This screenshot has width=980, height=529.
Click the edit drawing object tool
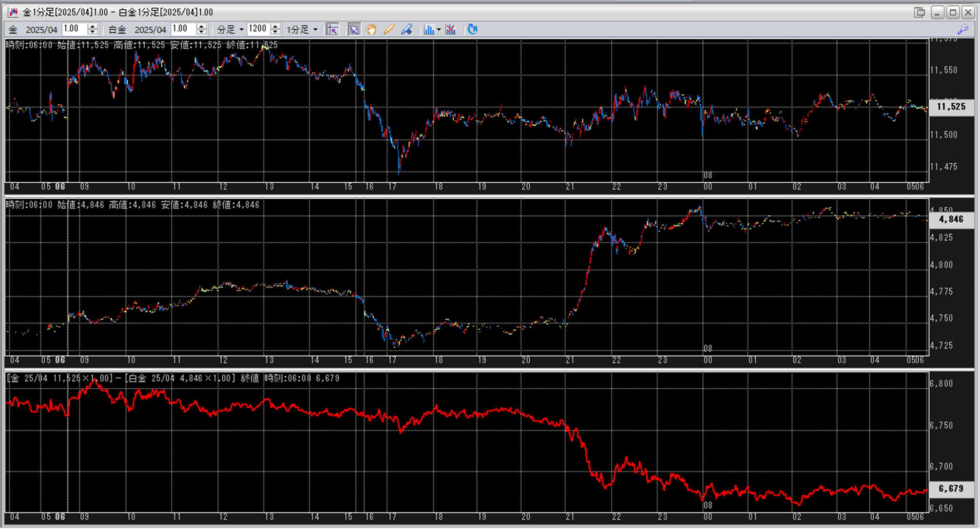406,30
